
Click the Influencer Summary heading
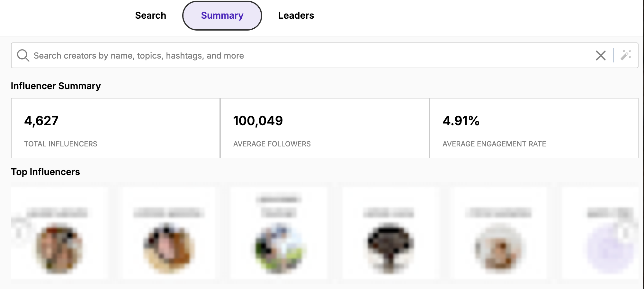click(x=56, y=86)
